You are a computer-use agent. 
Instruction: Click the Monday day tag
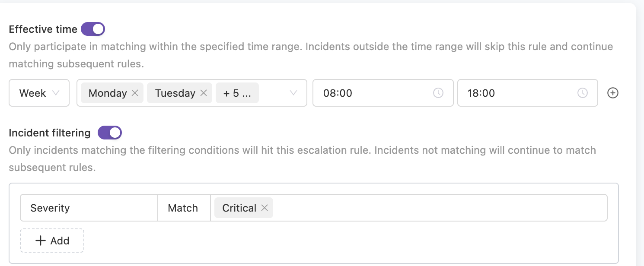(108, 93)
